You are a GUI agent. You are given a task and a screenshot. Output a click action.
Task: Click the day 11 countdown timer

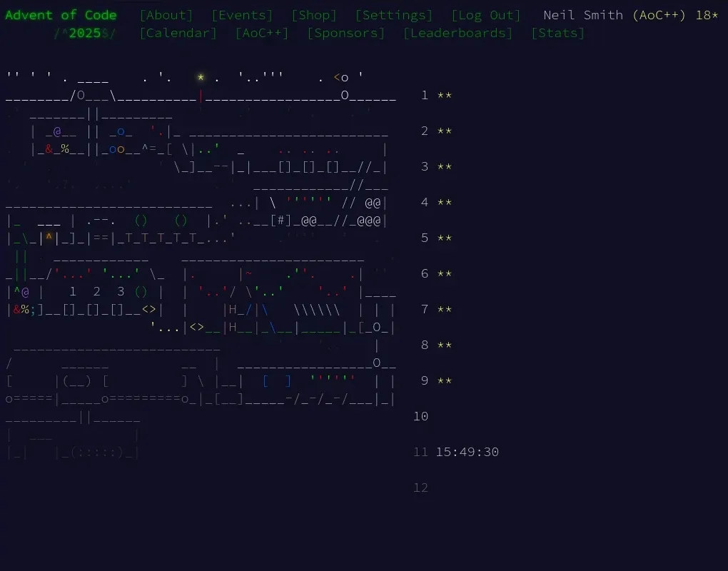(467, 451)
